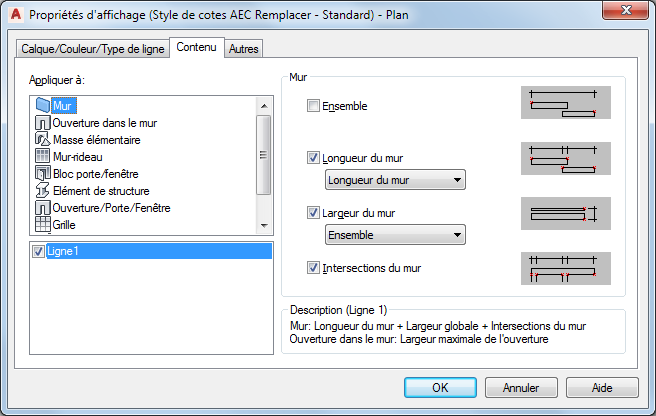Viewport: 656px width, 416px height.
Task: Toggle the Ligne1 checkbox
Action: [x=38, y=251]
